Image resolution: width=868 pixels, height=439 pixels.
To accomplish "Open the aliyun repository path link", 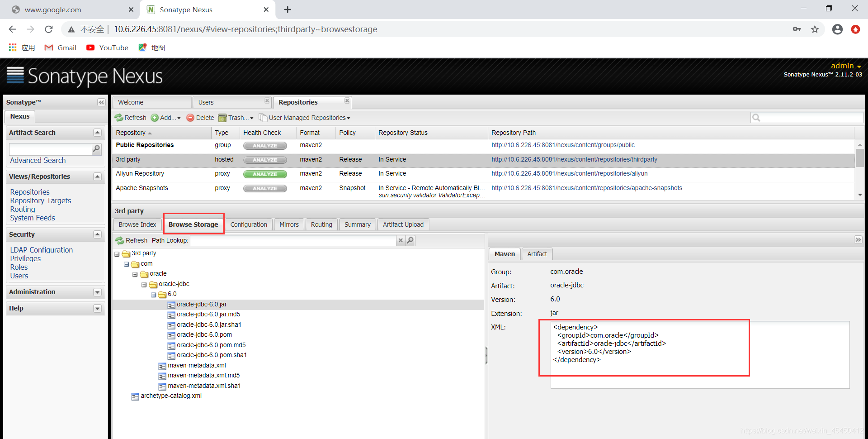I will [570, 173].
